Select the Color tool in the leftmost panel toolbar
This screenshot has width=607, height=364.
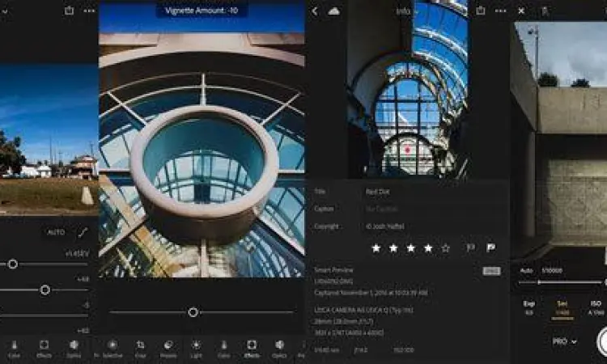tap(15, 349)
